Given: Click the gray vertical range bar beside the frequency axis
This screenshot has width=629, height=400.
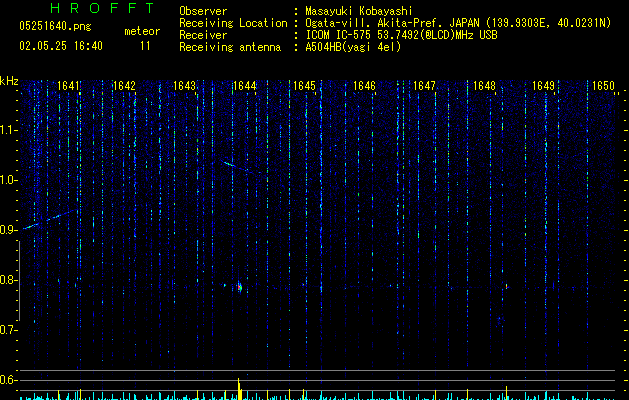Looking at the screenshot, I should point(19,280).
